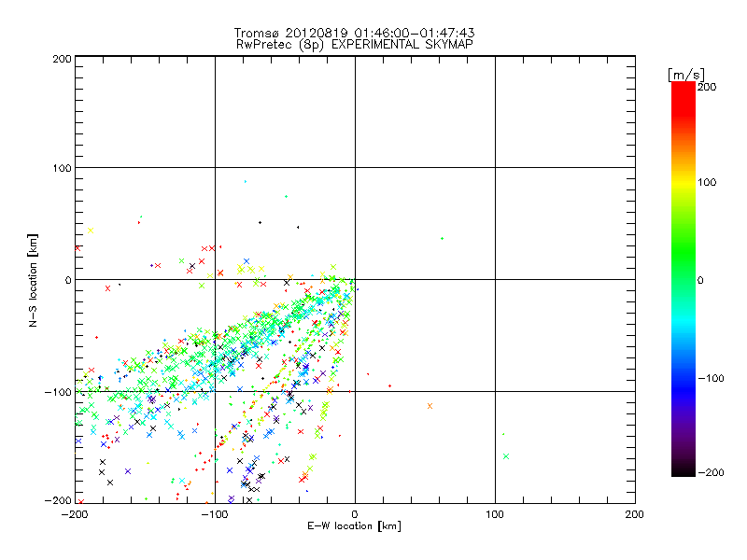747x560 pixels.
Task: Click the y-axis '0' tick label
Action: pyautogui.click(x=68, y=280)
